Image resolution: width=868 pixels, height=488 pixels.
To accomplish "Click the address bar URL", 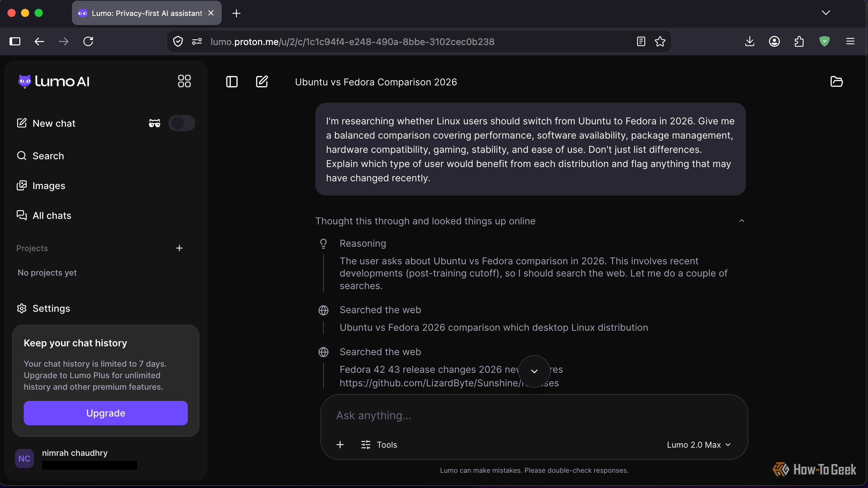I will pos(353,42).
